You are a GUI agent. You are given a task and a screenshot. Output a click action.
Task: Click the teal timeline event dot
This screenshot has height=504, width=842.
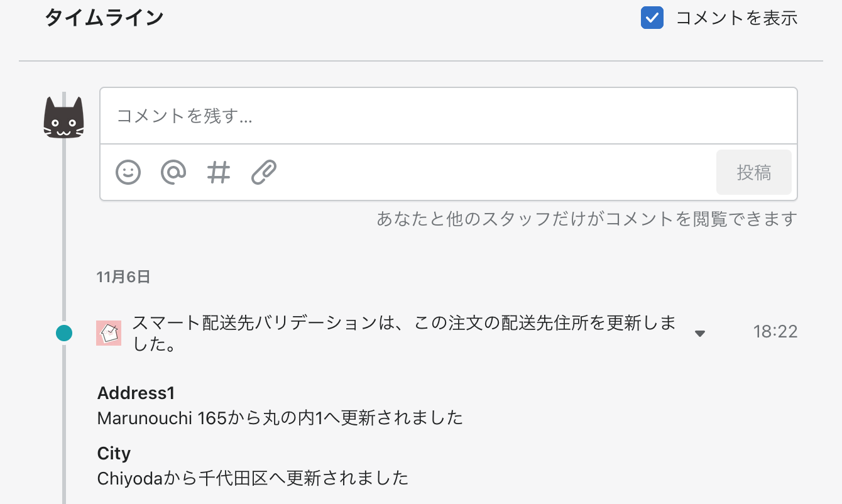64,333
